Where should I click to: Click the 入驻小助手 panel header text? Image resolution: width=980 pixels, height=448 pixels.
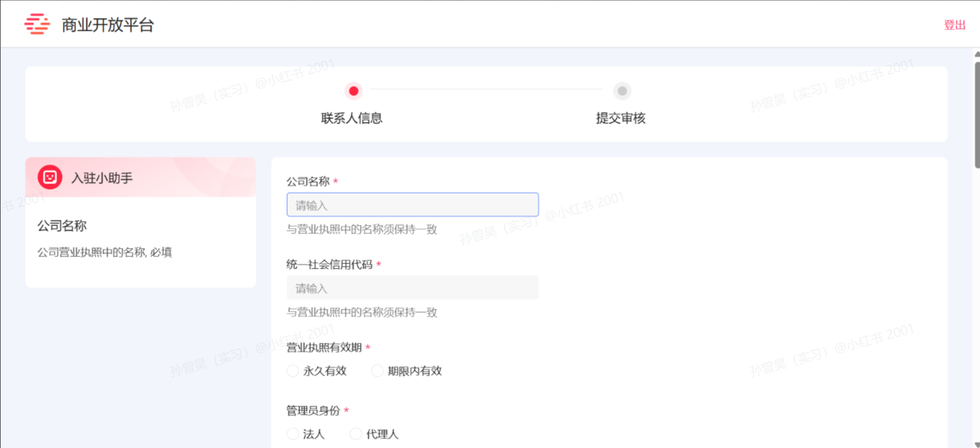(x=102, y=178)
